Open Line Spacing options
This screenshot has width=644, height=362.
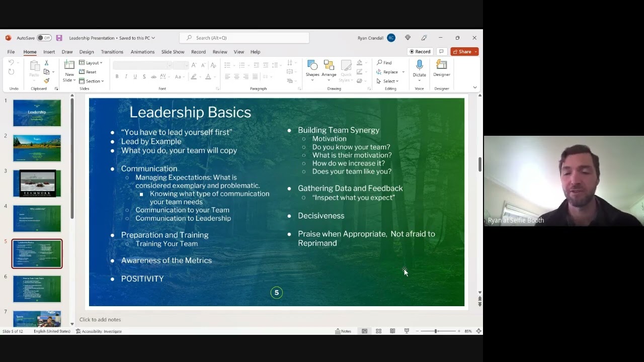coord(276,65)
